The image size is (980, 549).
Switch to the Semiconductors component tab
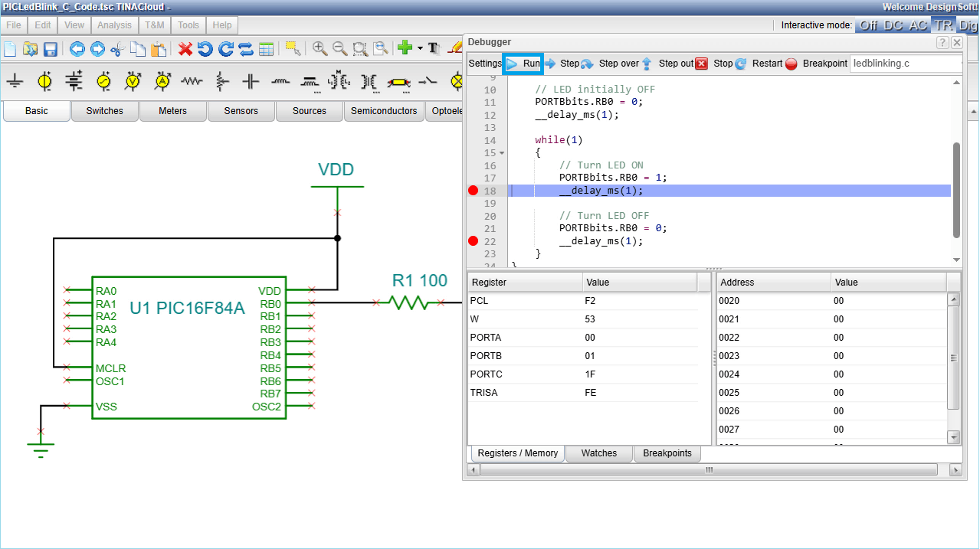(x=384, y=111)
